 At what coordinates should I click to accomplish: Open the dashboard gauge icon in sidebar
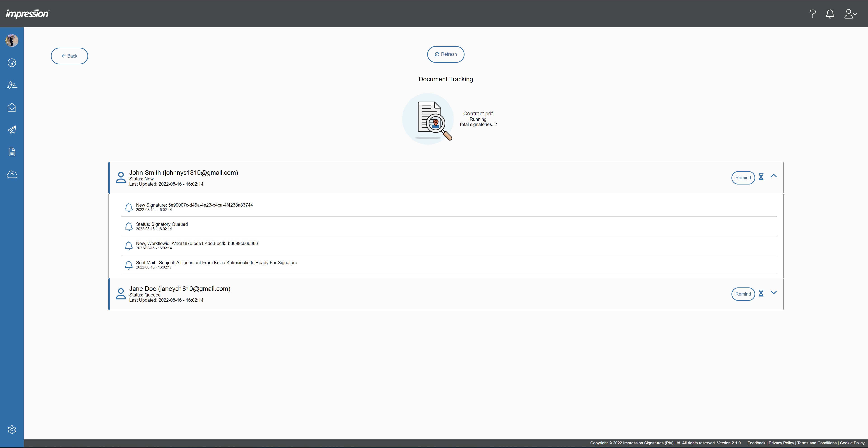click(x=12, y=63)
